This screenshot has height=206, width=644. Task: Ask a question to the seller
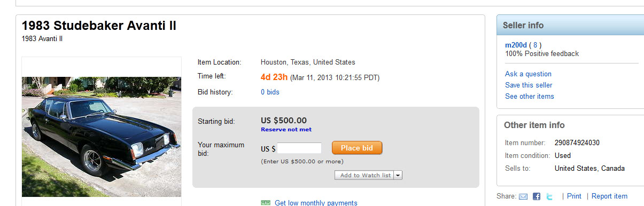tap(528, 74)
